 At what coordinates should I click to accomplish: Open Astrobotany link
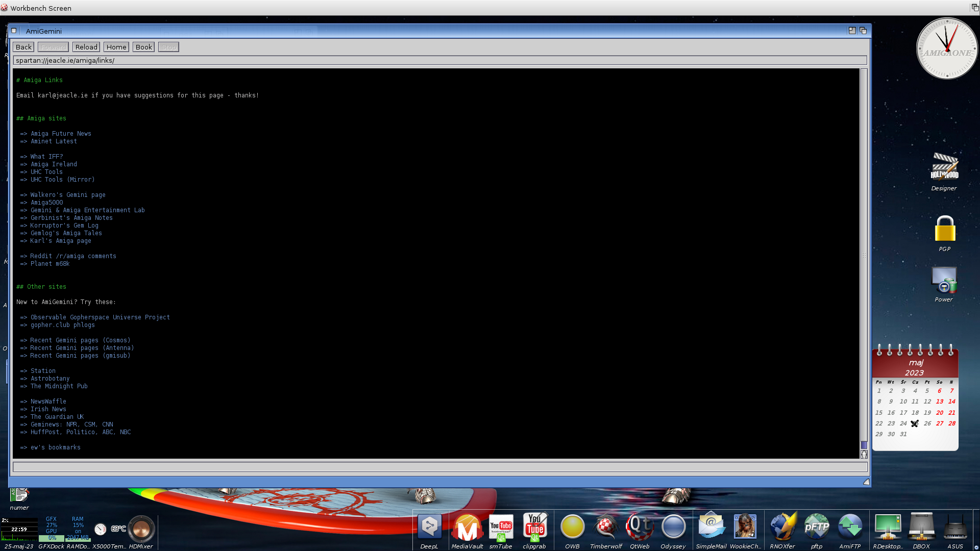pos(50,379)
